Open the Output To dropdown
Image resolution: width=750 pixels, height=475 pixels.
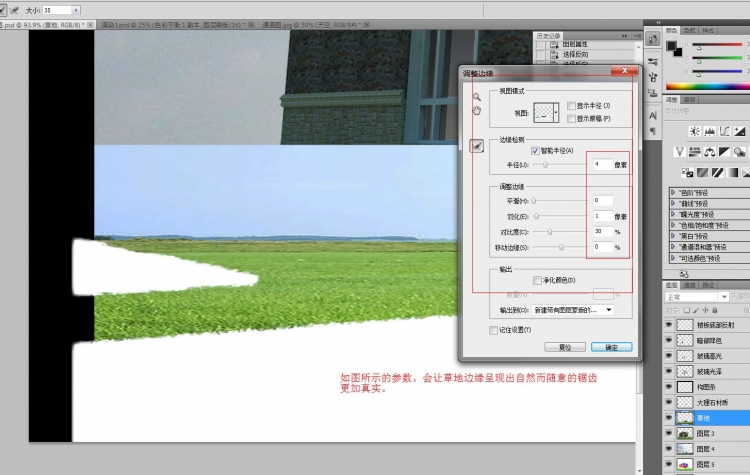click(573, 310)
